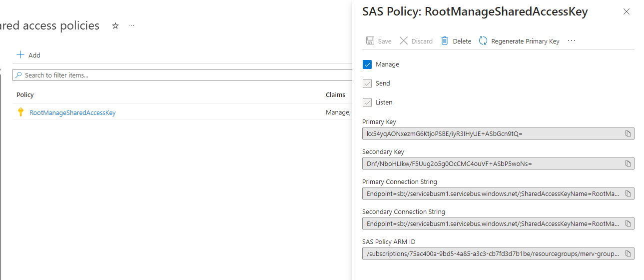Copy the Primary Connection String

(x=628, y=193)
